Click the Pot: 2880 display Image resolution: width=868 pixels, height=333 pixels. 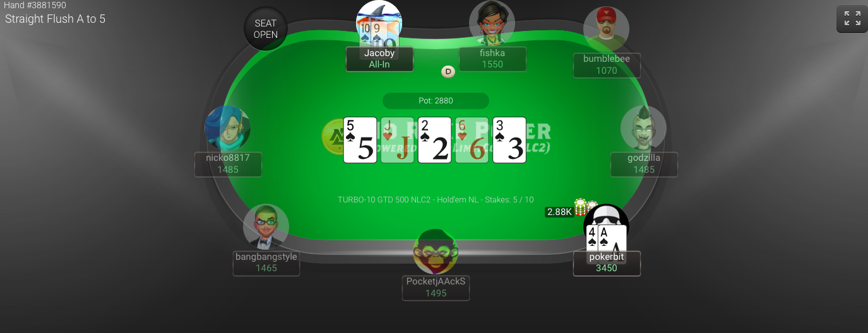(x=436, y=101)
